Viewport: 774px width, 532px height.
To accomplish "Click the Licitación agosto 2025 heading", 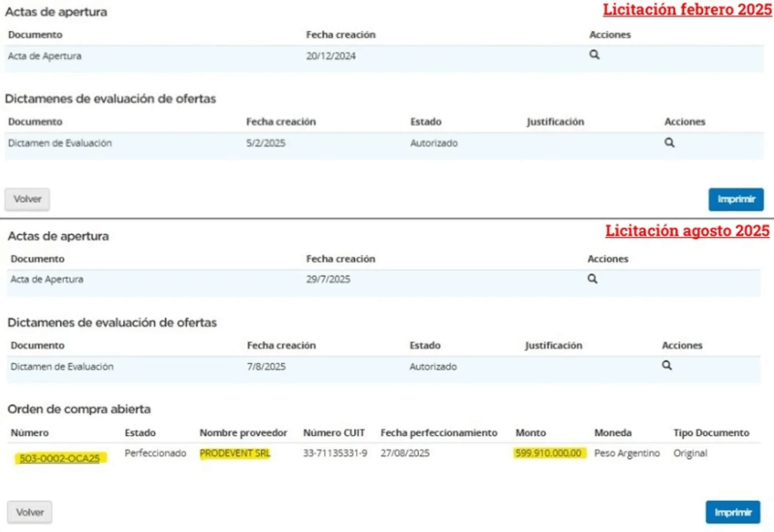I will point(687,231).
